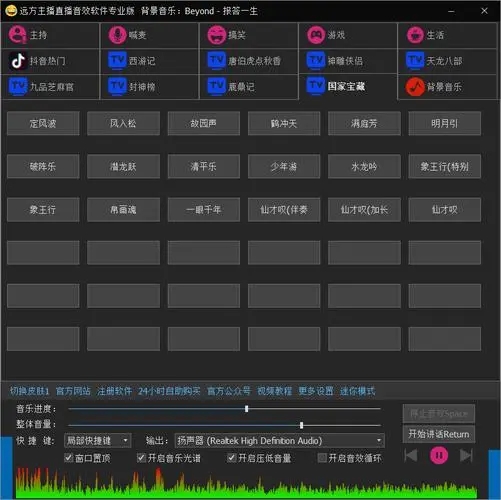The width and height of the screenshot is (501, 500).
Task: Play the 风入松 sound effect
Action: (123, 123)
